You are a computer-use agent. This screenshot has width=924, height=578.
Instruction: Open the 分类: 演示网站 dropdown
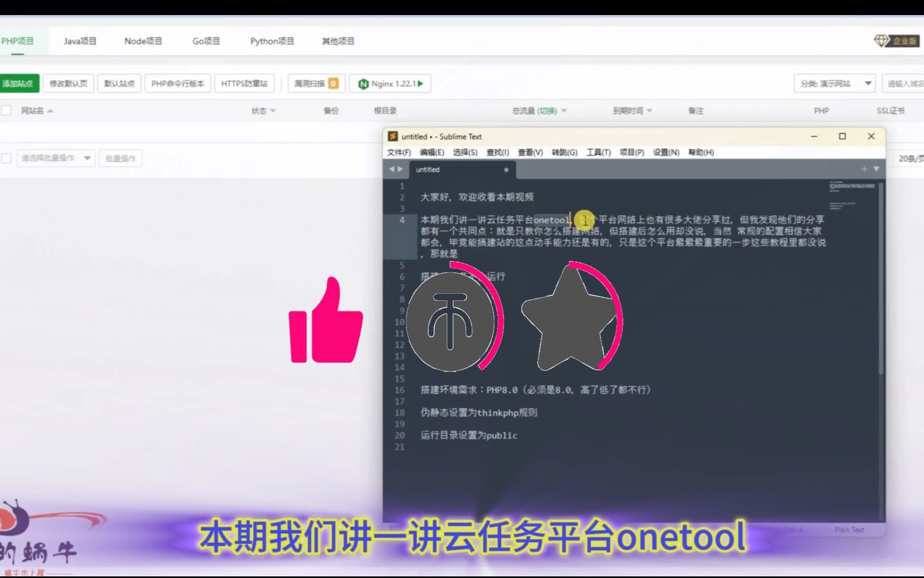834,83
